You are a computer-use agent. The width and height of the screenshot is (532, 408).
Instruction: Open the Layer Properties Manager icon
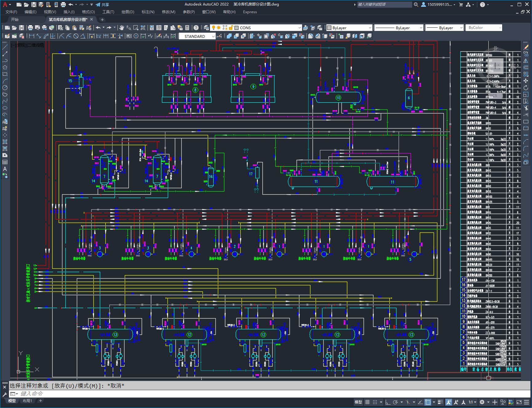(x=206, y=28)
